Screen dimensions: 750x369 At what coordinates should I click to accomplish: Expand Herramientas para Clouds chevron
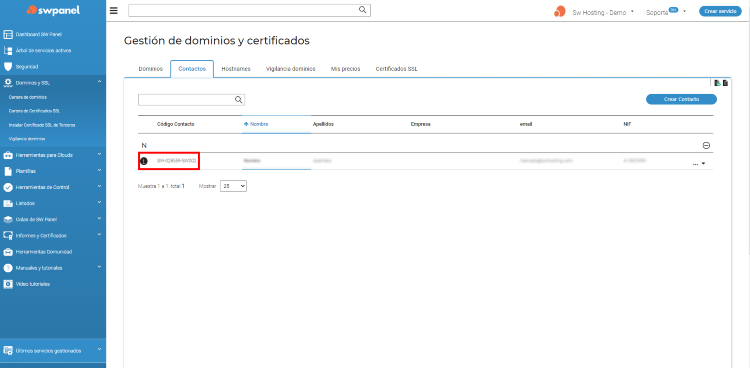99,154
